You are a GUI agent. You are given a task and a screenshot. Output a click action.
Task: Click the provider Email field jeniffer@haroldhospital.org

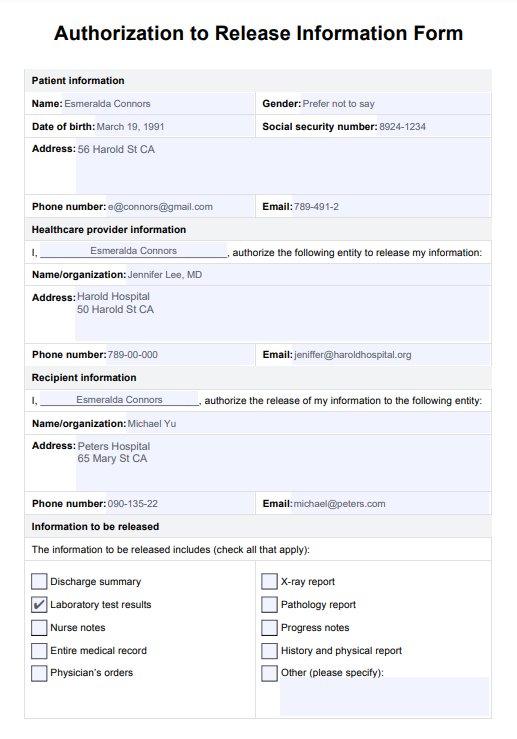pyautogui.click(x=392, y=355)
